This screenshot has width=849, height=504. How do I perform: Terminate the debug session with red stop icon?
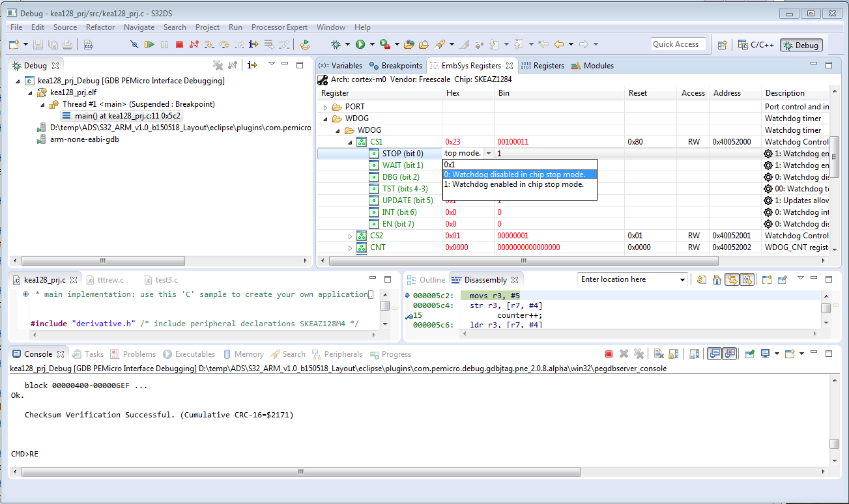[180, 44]
